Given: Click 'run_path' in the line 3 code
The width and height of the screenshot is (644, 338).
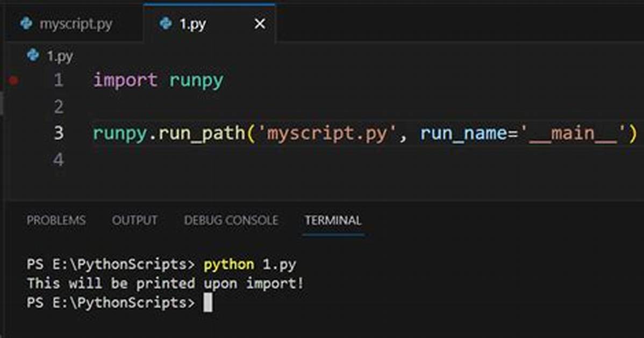Looking at the screenshot, I should [x=201, y=134].
